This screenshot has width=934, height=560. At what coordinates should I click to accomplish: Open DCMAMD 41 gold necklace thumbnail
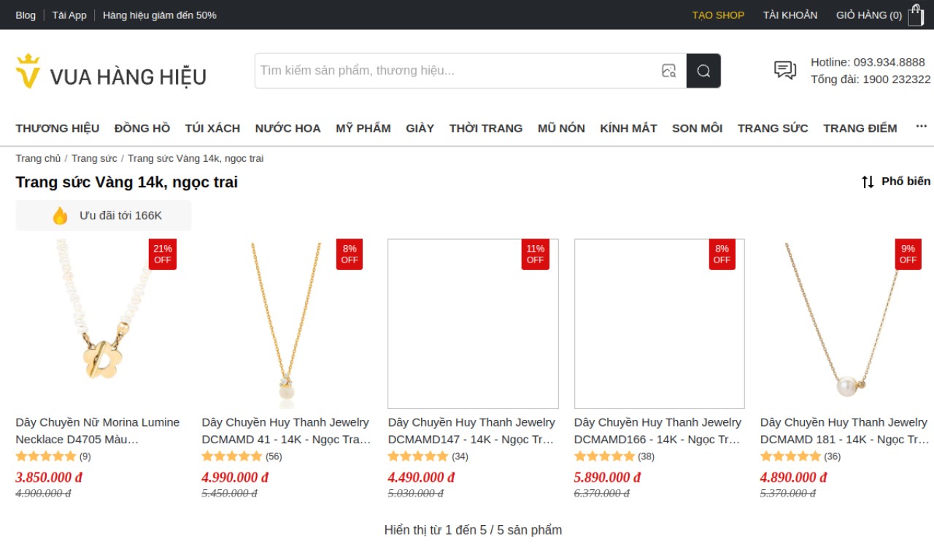coord(287,324)
